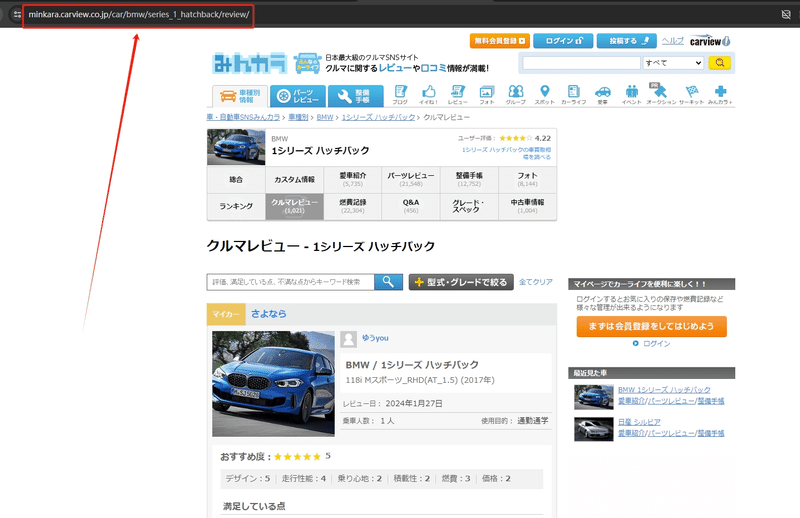Click the みんカラ site logo
This screenshot has height=518, width=800.
249,63
